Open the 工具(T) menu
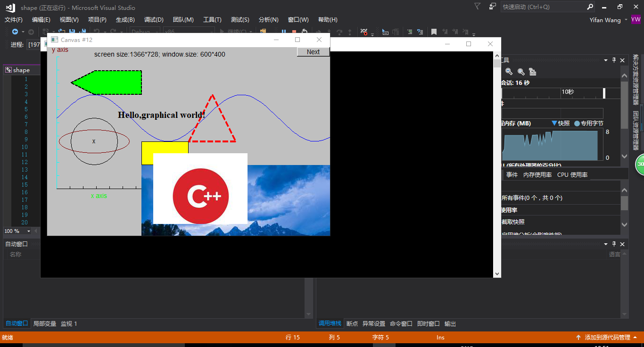Viewport: 644px width, 347px height. click(212, 20)
